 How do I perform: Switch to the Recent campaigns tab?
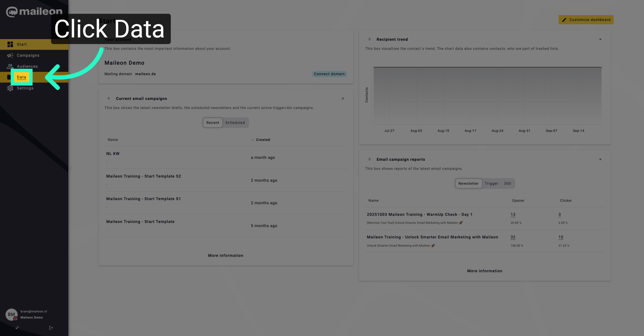click(x=213, y=123)
